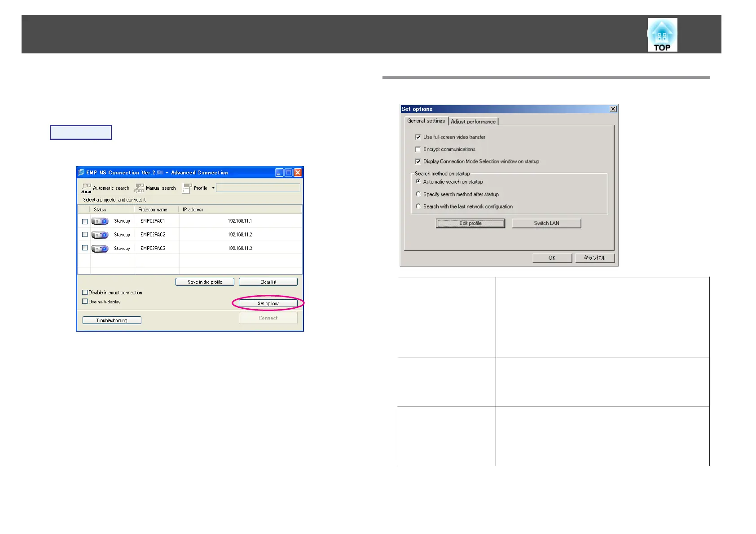Check the box for projector EMP02FAC1
Screen dimensions: 756x534
click(85, 221)
